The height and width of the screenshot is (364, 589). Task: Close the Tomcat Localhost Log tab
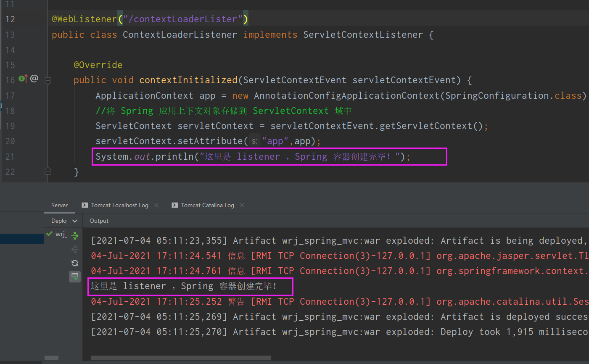tap(156, 205)
